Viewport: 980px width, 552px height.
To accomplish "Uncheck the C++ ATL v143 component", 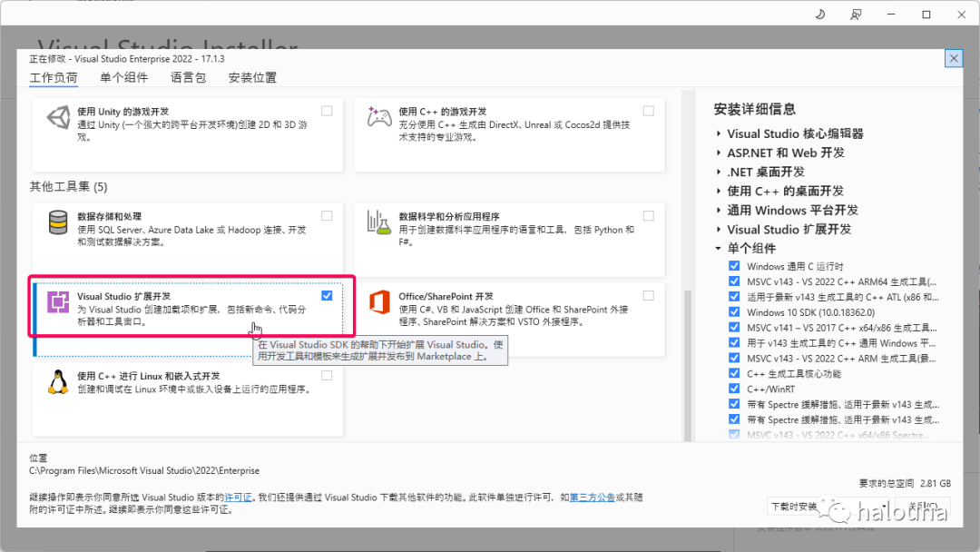I will point(734,297).
